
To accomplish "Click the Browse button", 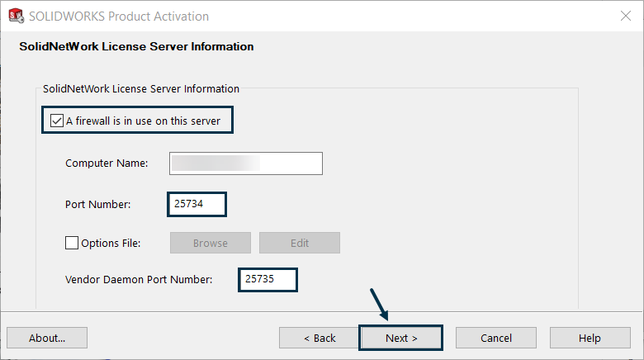I will pos(211,243).
